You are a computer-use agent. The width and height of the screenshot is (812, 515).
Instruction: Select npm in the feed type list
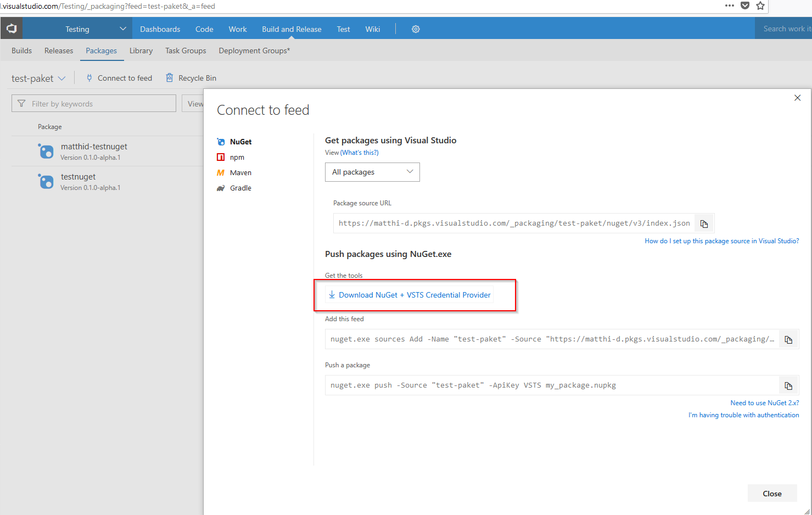tap(237, 157)
